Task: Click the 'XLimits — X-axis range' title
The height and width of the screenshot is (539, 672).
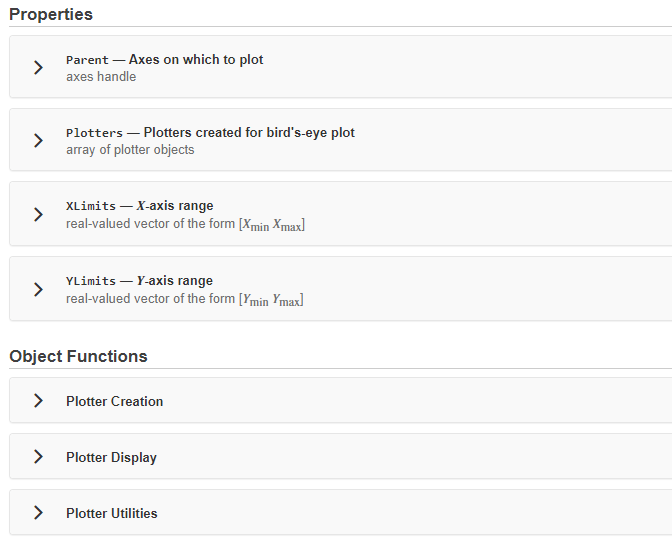Action: [139, 206]
